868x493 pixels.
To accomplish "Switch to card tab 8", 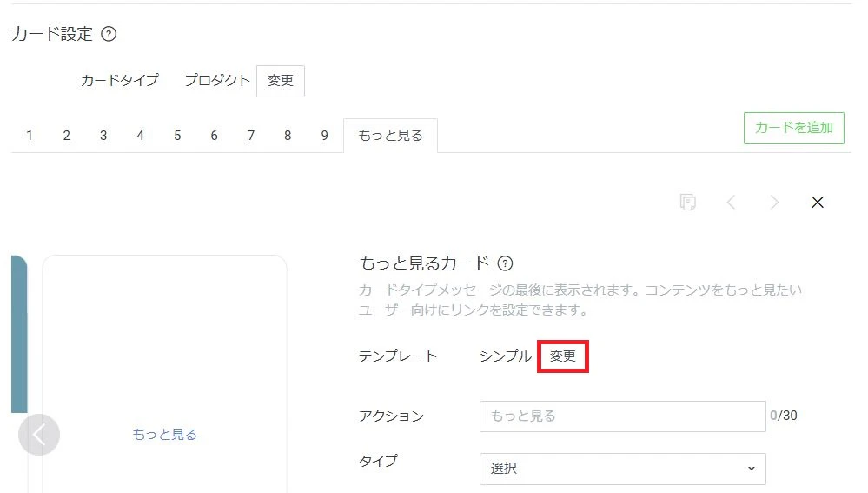I will pos(288,136).
